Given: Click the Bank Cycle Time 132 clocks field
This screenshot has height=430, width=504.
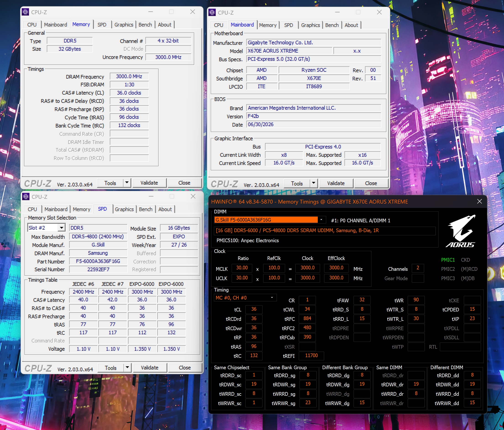Looking at the screenshot, I should [x=129, y=125].
